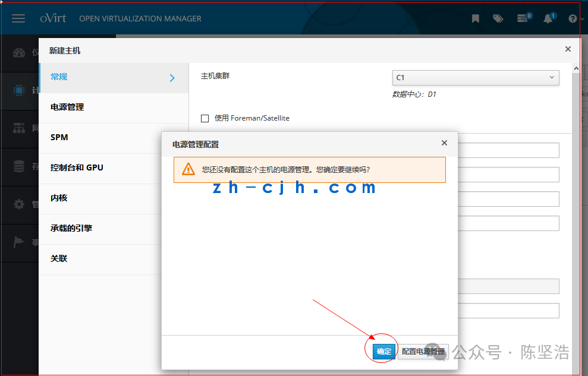Image resolution: width=588 pixels, height=376 pixels.
Task: Open the dashboard gauge sidebar icon
Action: point(19,53)
